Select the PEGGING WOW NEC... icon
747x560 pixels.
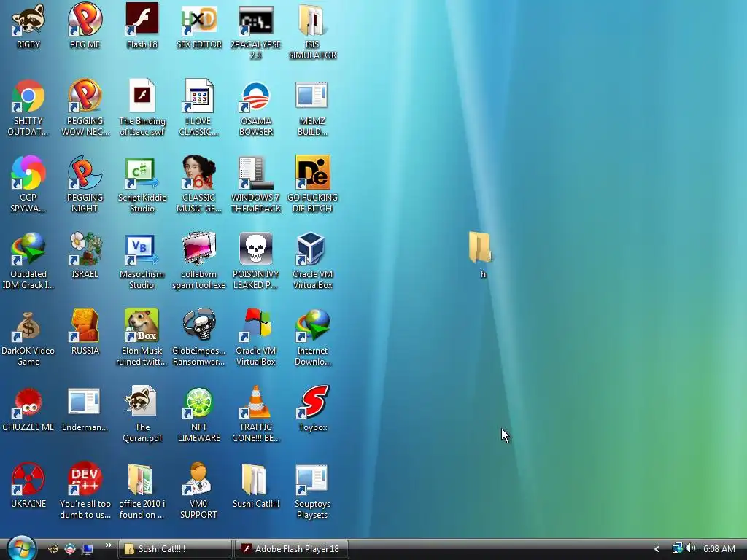click(85, 96)
